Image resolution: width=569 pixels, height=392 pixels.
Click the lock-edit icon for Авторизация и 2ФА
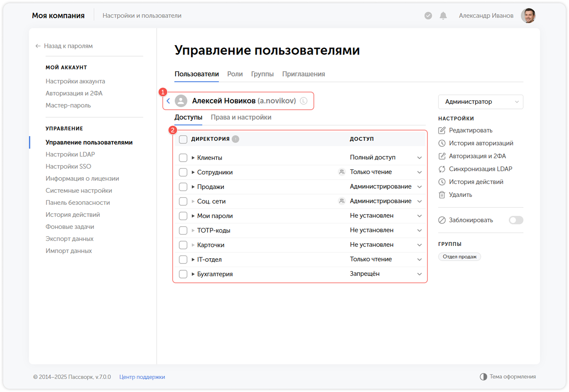(x=442, y=156)
